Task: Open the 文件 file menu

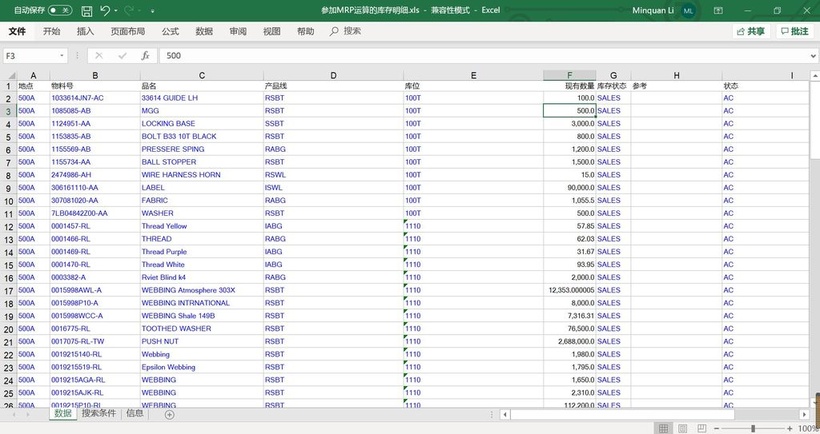Action: point(17,32)
